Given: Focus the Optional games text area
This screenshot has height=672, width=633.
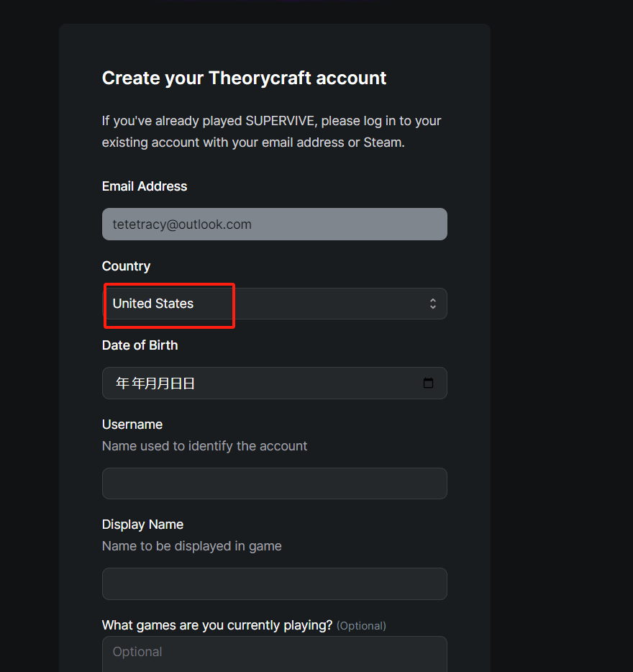Looking at the screenshot, I should point(274,654).
